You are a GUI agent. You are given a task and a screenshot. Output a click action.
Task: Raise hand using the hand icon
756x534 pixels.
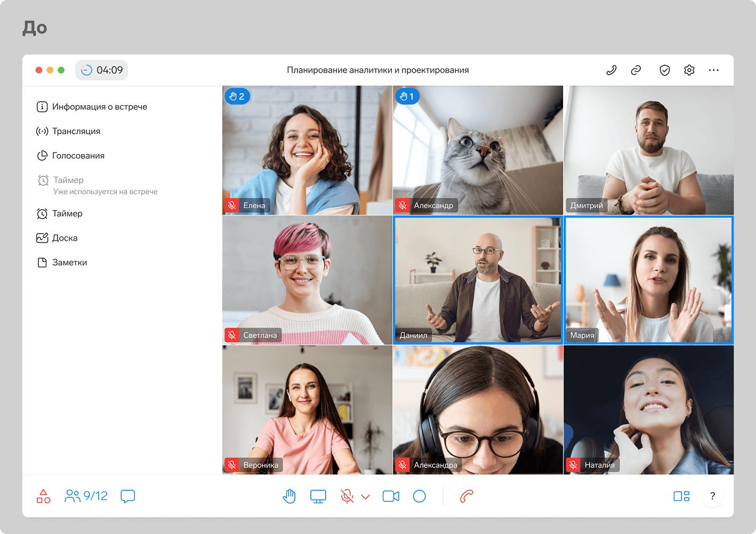point(289,496)
